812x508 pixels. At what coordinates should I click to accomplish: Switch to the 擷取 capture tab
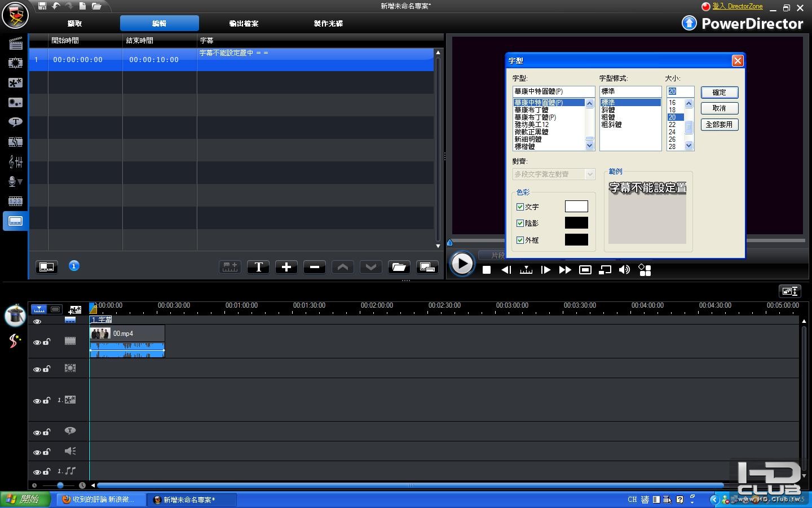(74, 23)
